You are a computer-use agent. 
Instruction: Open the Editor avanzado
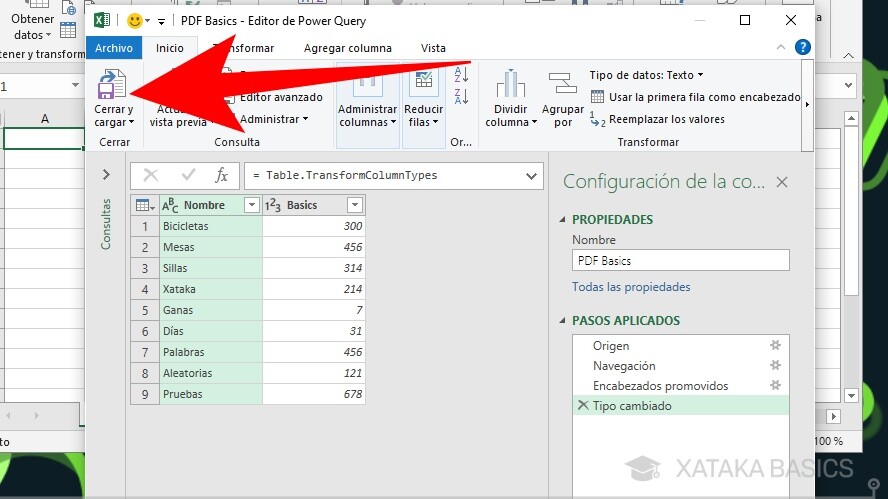(x=281, y=97)
